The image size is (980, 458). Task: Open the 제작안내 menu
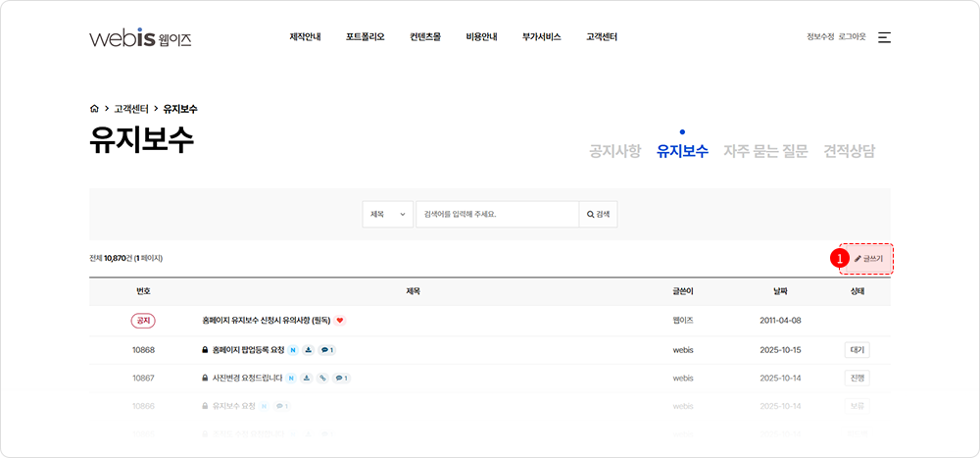coord(306,37)
